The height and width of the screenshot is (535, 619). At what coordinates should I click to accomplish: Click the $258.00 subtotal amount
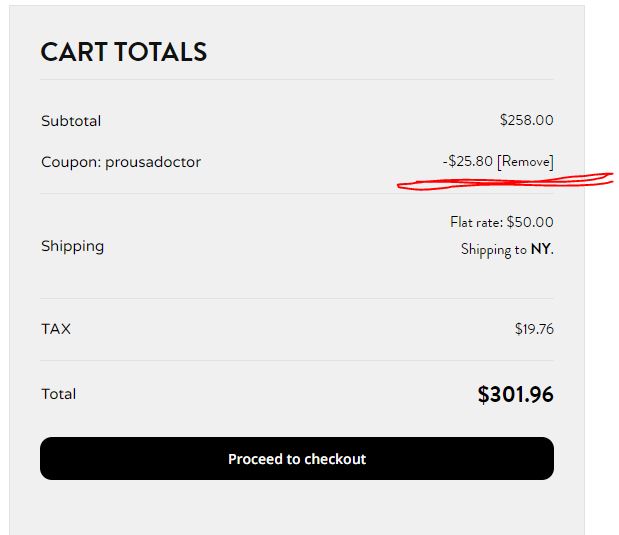click(527, 120)
